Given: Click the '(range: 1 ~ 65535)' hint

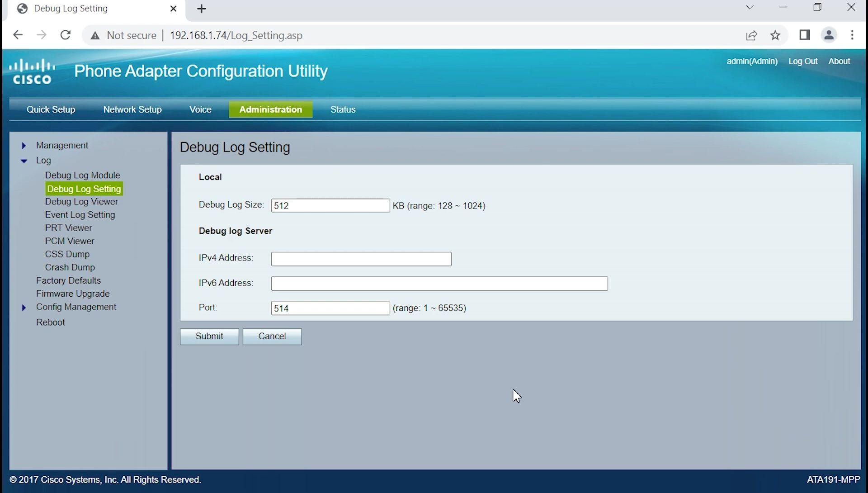Looking at the screenshot, I should pos(429,308).
